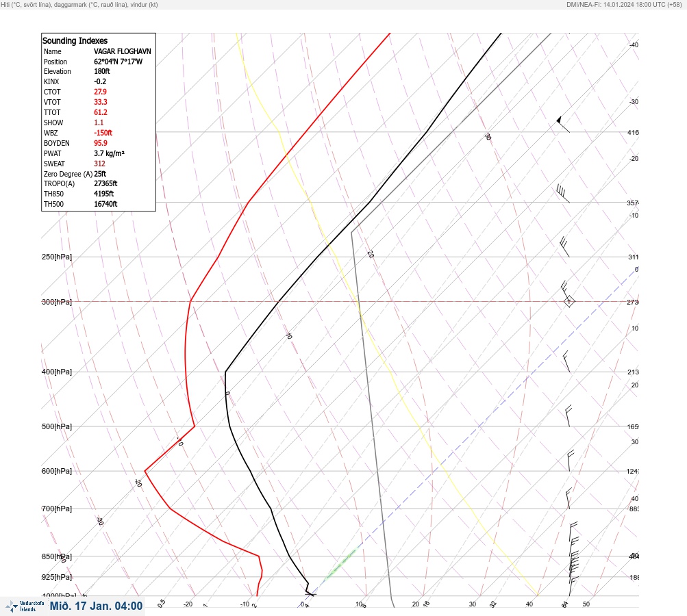Click the timestamp Mið. 17 Jan. 04:00
The width and height of the screenshot is (687, 616).
pos(96,606)
